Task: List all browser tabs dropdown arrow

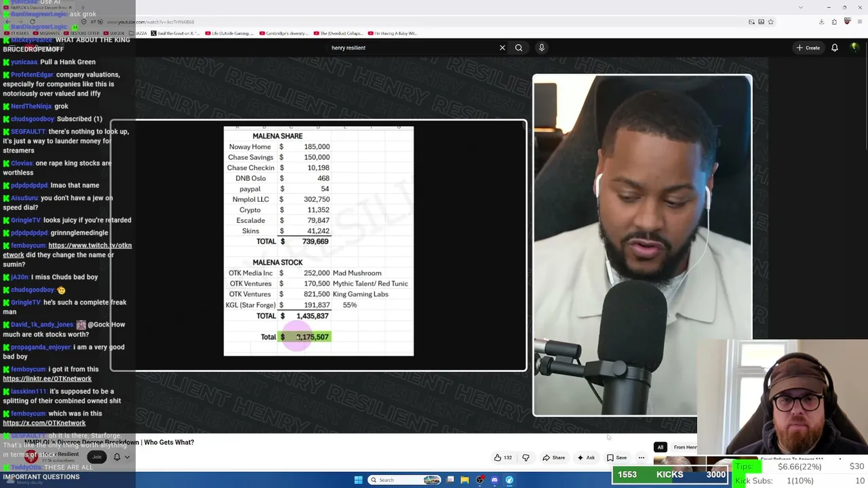Action: pos(801,7)
